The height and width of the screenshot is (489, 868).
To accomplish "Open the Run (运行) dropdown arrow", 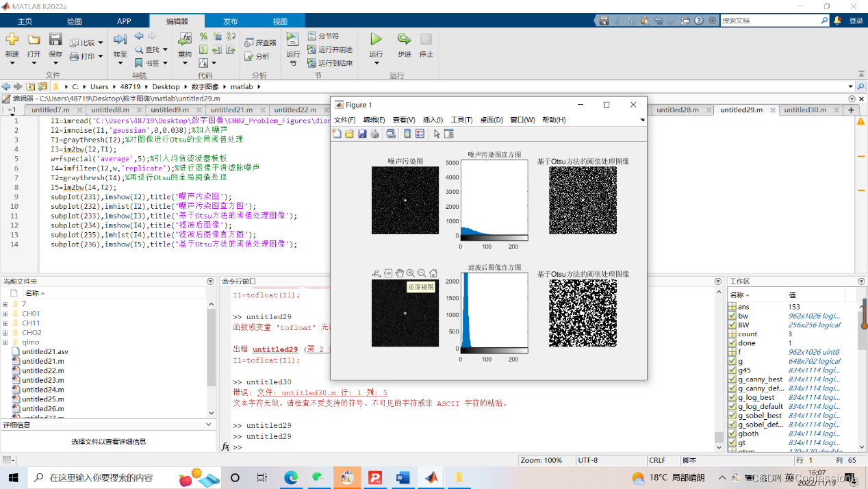I will tap(376, 63).
